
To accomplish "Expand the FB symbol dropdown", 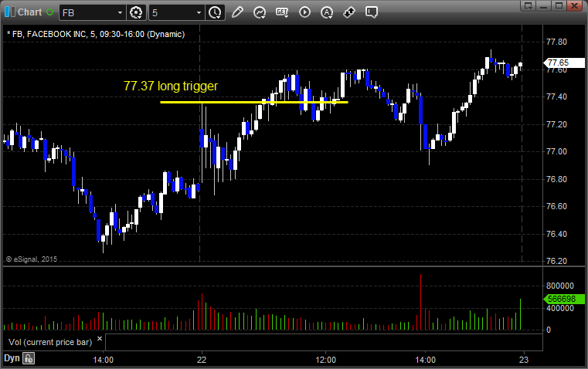I will 120,12.
